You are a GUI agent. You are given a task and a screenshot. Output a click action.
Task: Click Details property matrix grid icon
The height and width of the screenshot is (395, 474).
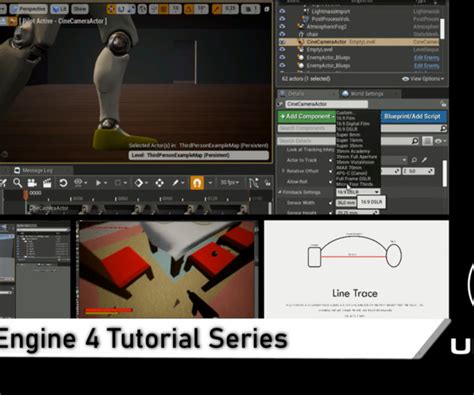pos(427,141)
